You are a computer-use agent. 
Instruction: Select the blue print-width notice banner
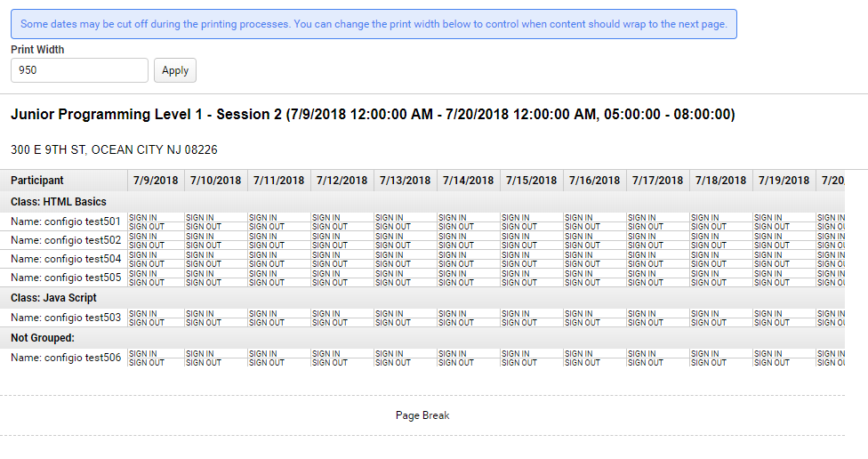point(374,24)
